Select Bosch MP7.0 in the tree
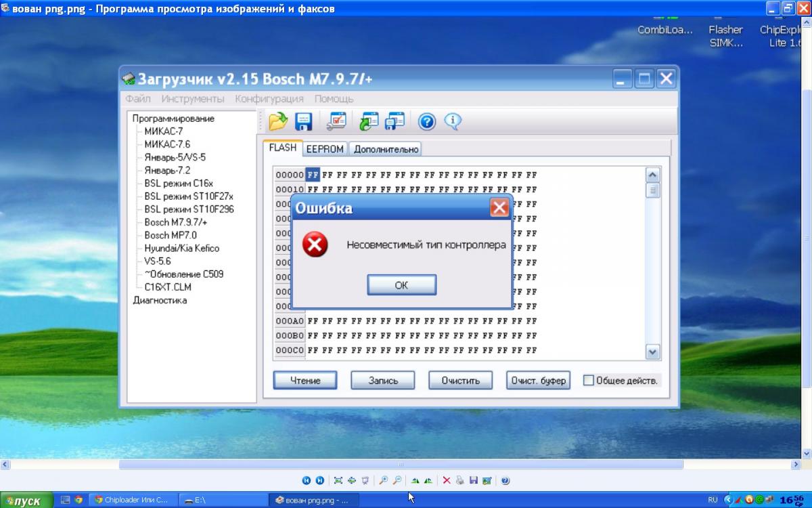This screenshot has width=812, height=508. click(171, 235)
